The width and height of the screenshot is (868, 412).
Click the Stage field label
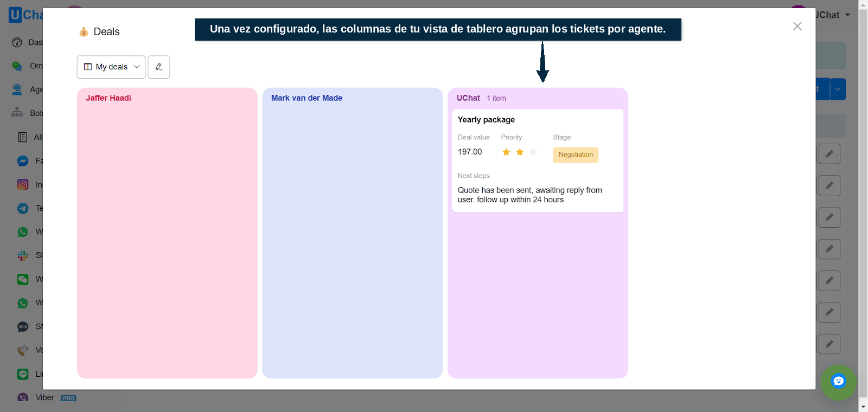(x=561, y=137)
